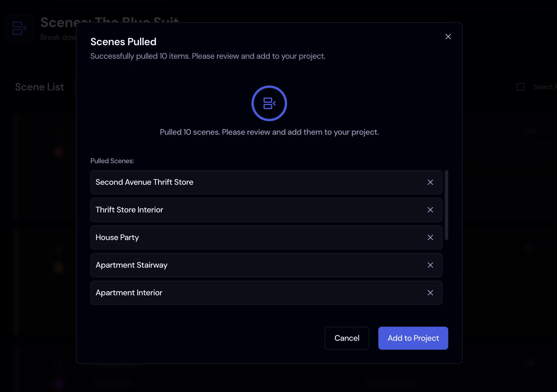The width and height of the screenshot is (557, 392).
Task: Remove Second Avenue Thrift Store from pulled scenes
Action: [x=430, y=182]
